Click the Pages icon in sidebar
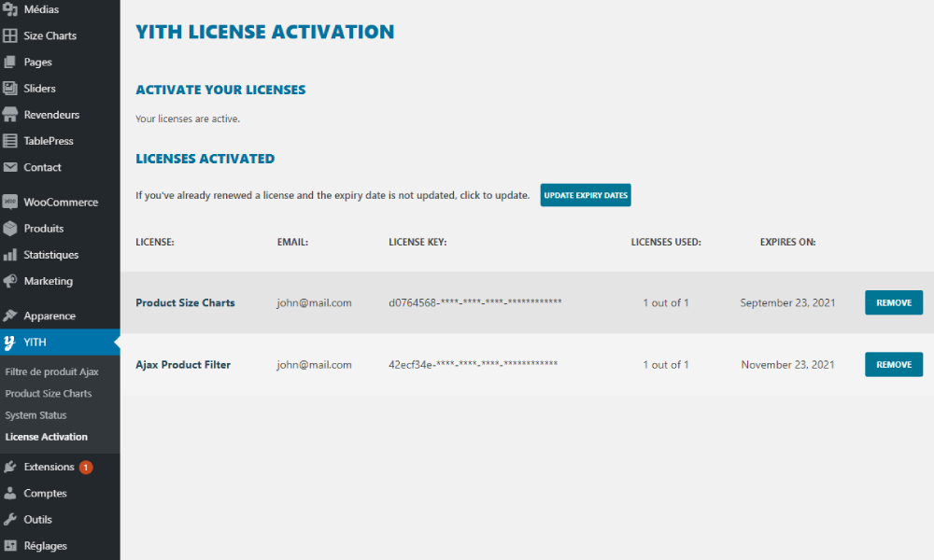This screenshot has width=934, height=560. click(x=10, y=62)
